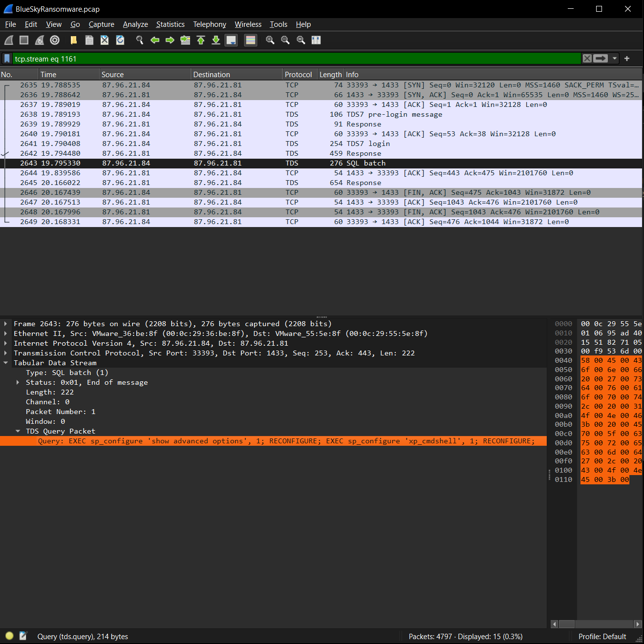Zoom out on packet text

point(285,40)
